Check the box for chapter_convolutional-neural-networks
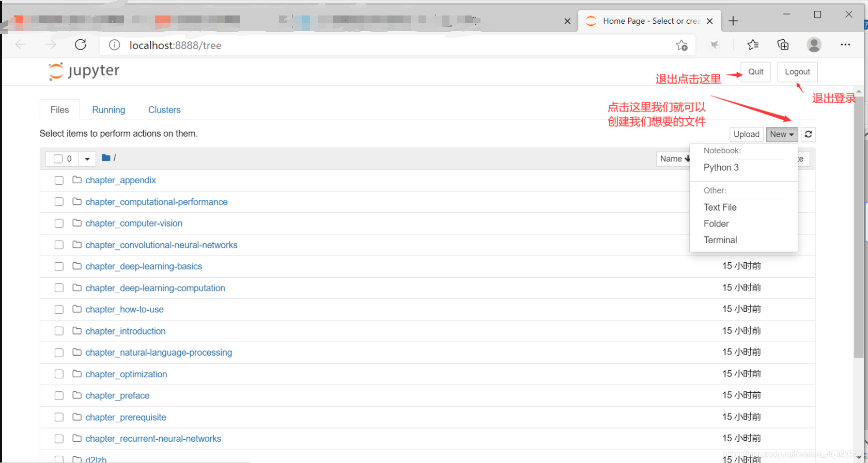Screen dimensions: 868x463 (x=59, y=245)
